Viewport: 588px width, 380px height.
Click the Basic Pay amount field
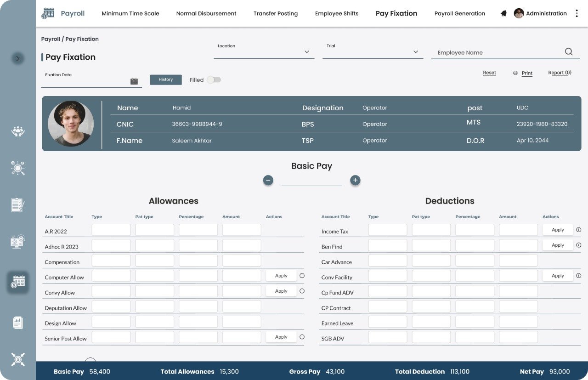312,180
